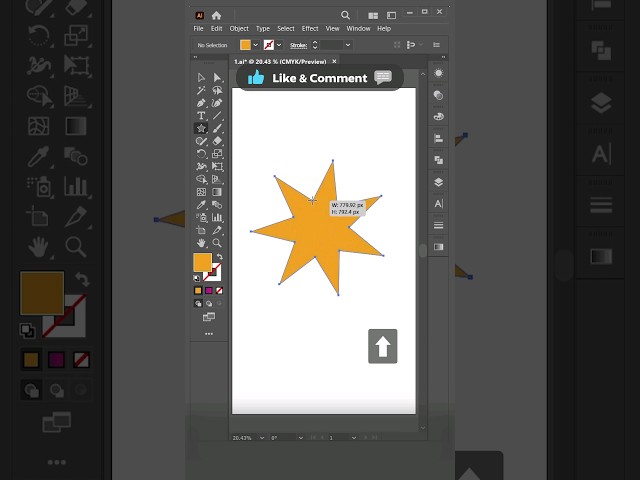Select the Slice tool
Viewport: 640px width, 480px height.
(x=217, y=230)
